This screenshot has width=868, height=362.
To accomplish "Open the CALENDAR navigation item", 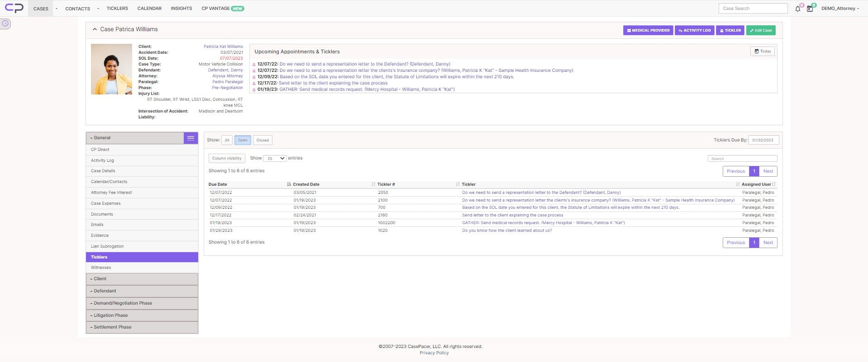I will [x=149, y=9].
